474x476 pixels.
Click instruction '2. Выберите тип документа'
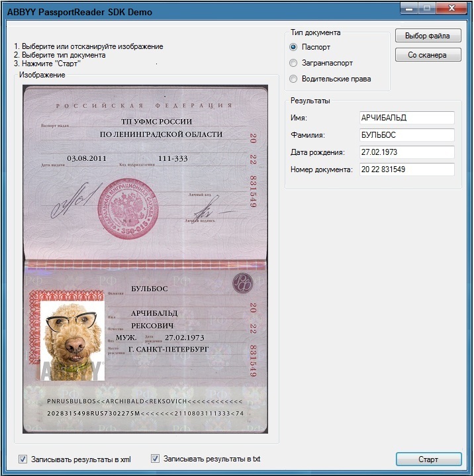tap(60, 55)
